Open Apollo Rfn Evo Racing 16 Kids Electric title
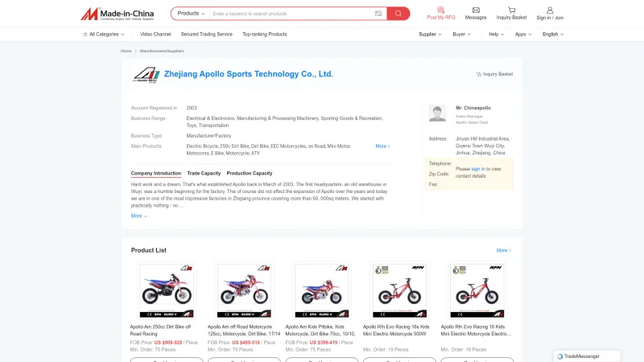The image size is (644, 362). [x=476, y=331]
